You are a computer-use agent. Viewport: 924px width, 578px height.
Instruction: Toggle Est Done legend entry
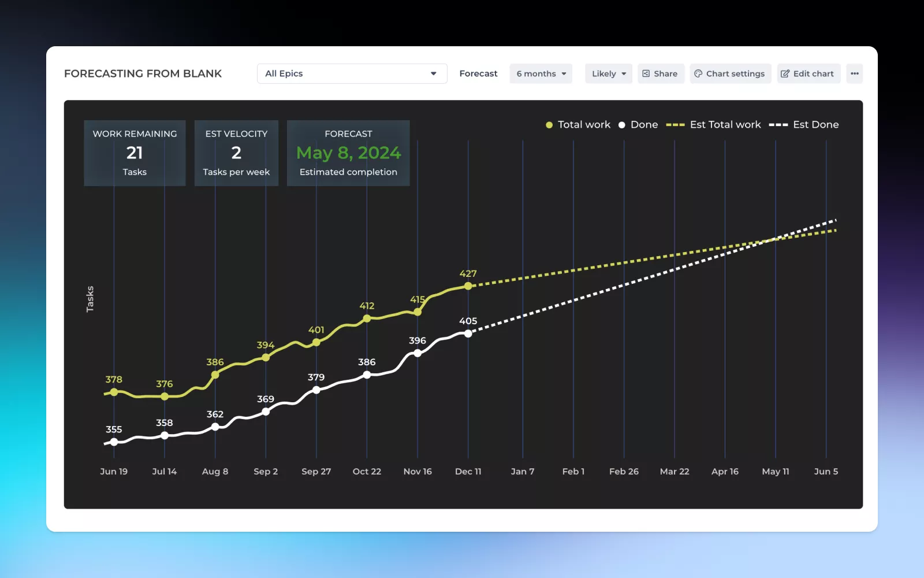[804, 125]
